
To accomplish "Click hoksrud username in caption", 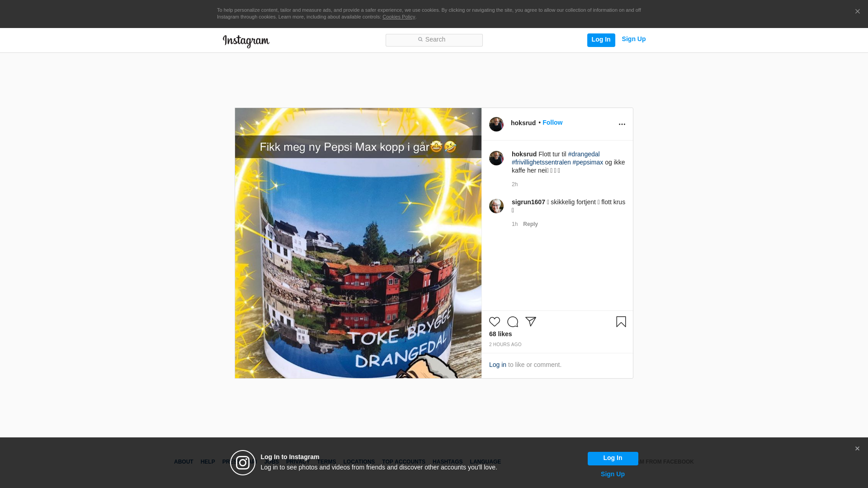I will [524, 154].
